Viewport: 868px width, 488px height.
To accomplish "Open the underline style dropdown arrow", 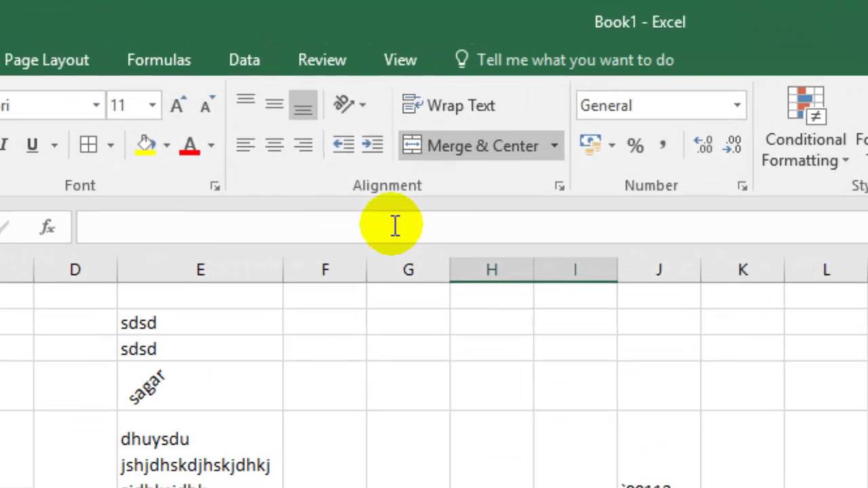I will click(54, 145).
